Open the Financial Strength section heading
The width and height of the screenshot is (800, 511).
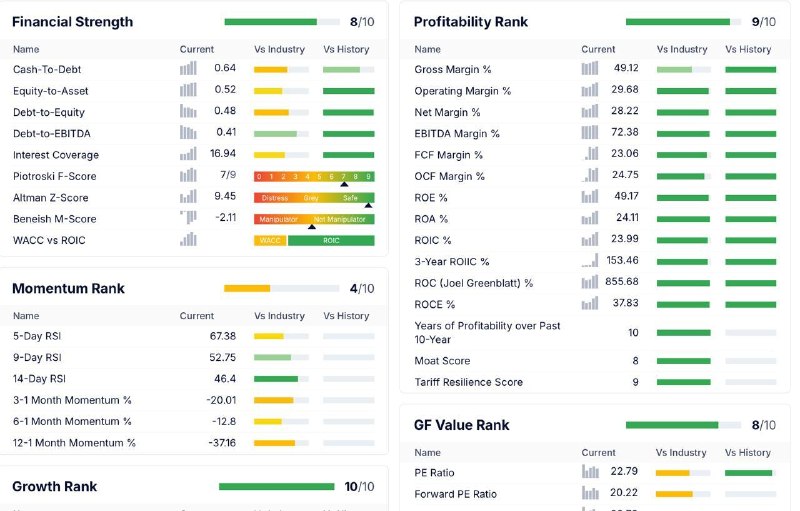(72, 22)
